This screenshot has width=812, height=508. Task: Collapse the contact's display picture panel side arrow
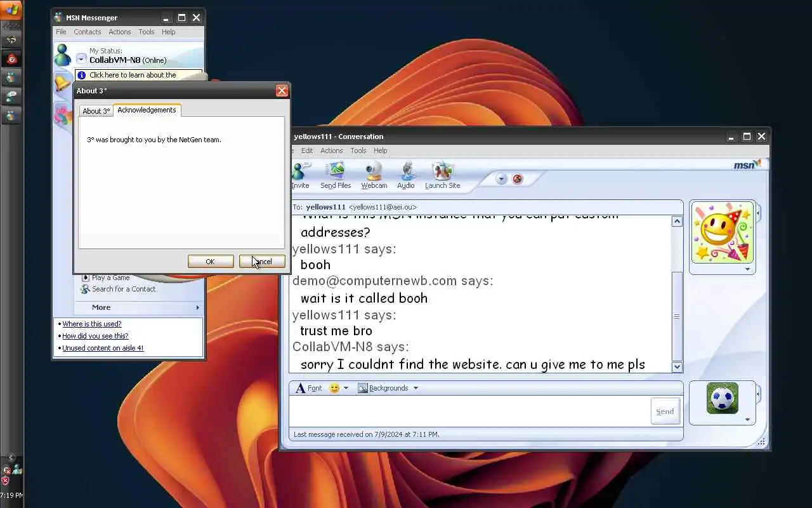click(x=758, y=213)
